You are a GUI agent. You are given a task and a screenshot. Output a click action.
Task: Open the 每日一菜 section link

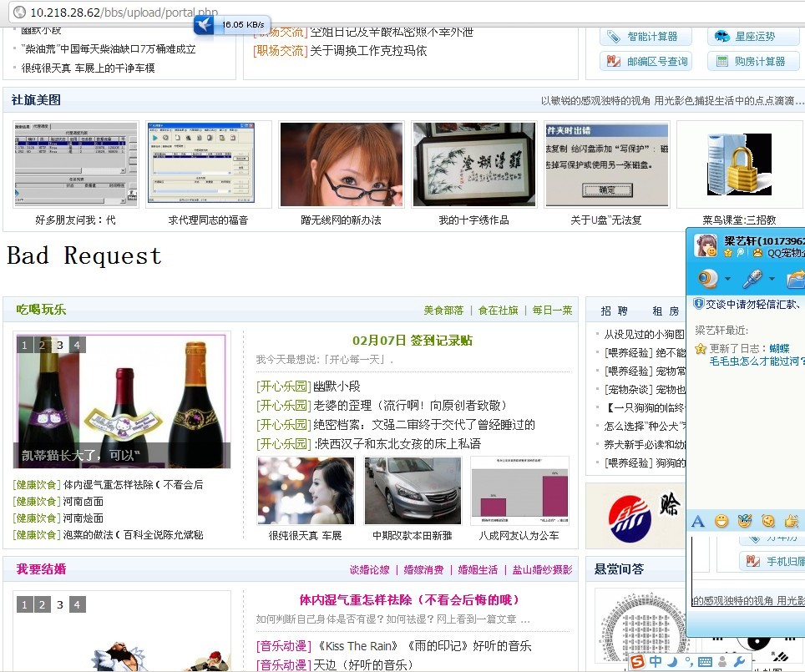click(553, 310)
